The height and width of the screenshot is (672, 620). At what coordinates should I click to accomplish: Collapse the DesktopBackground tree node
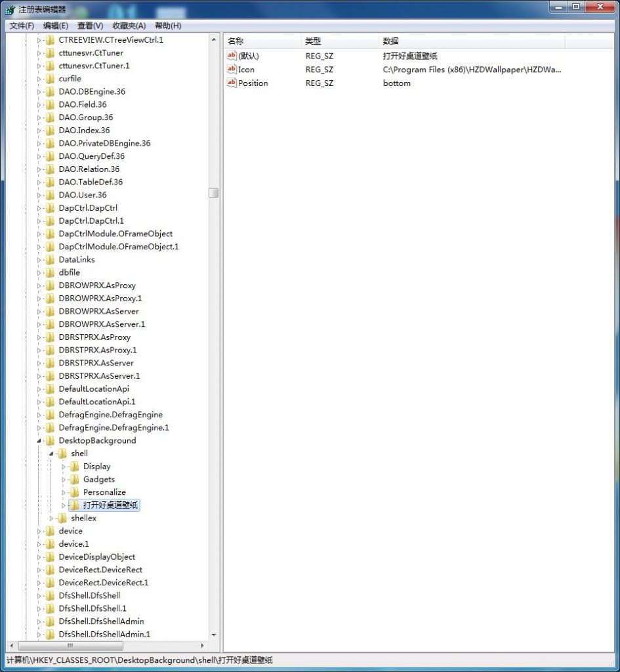39,440
